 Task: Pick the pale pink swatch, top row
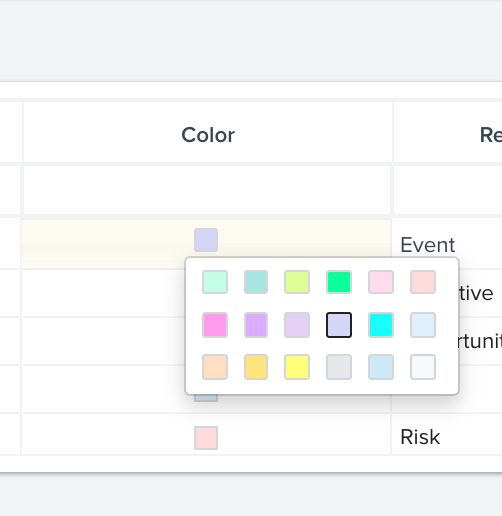click(x=381, y=282)
